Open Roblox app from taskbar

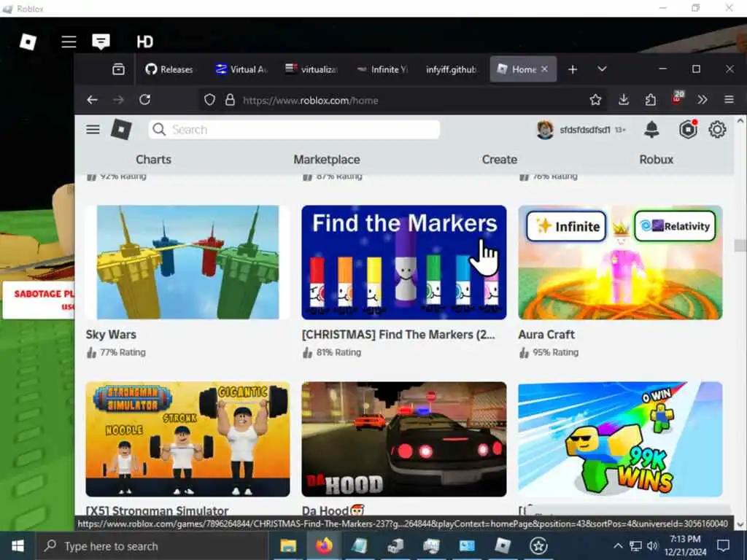pos(503,545)
